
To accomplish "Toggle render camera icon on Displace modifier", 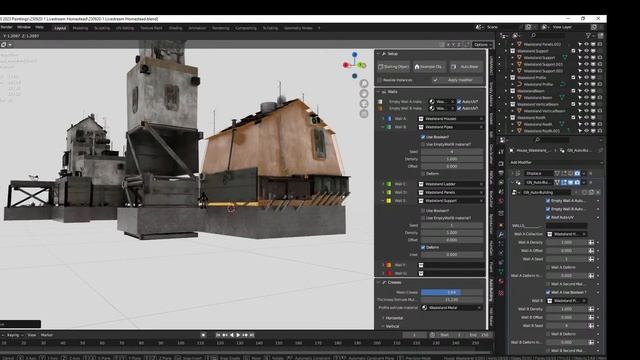I will click(577, 173).
